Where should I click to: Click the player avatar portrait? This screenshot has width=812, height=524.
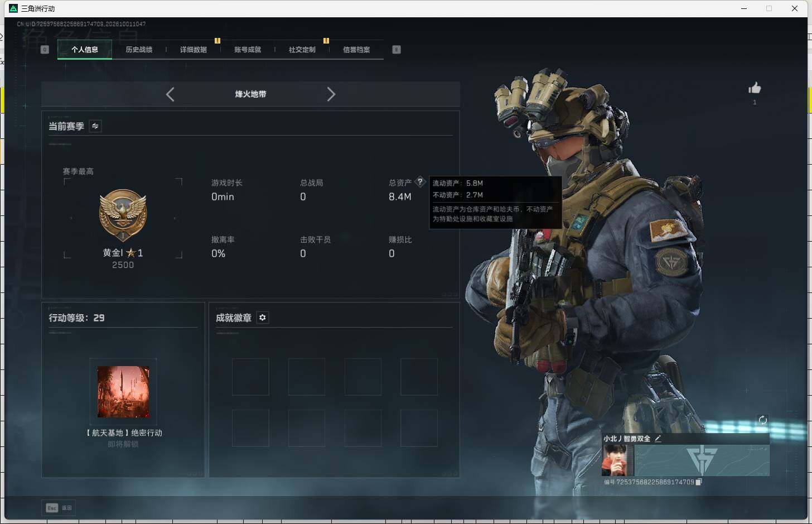point(618,460)
